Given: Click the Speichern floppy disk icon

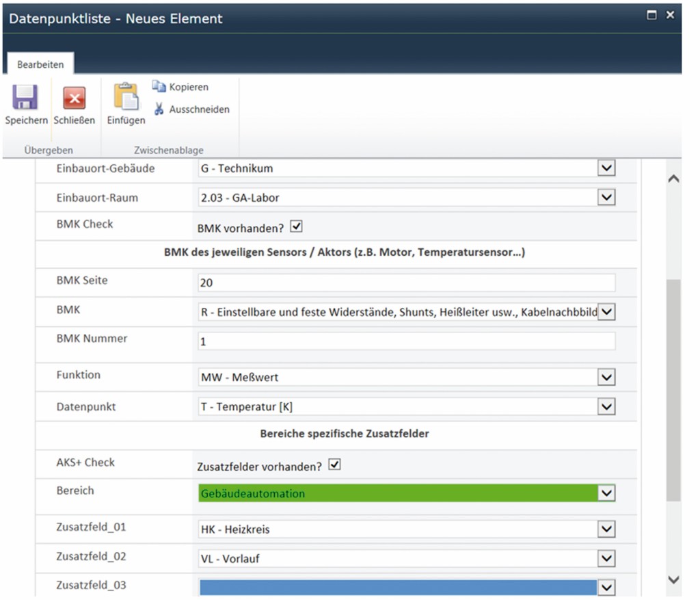Looking at the screenshot, I should click(x=26, y=98).
